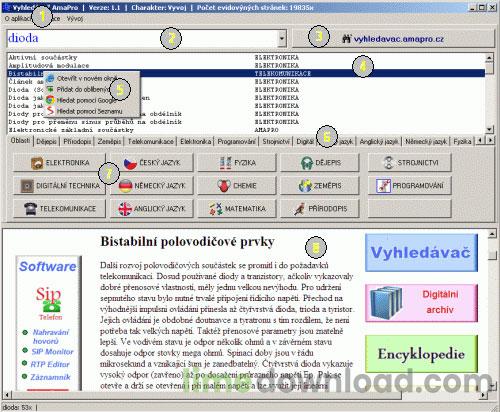Screen dimensions: 500x412
Task: Open the SIP Monitor link
Action: (52, 352)
